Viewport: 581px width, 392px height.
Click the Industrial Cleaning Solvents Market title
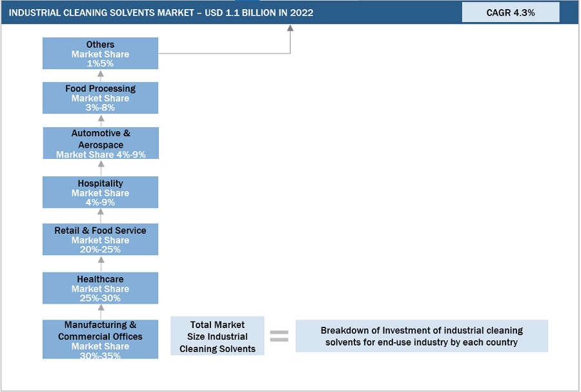click(x=161, y=12)
